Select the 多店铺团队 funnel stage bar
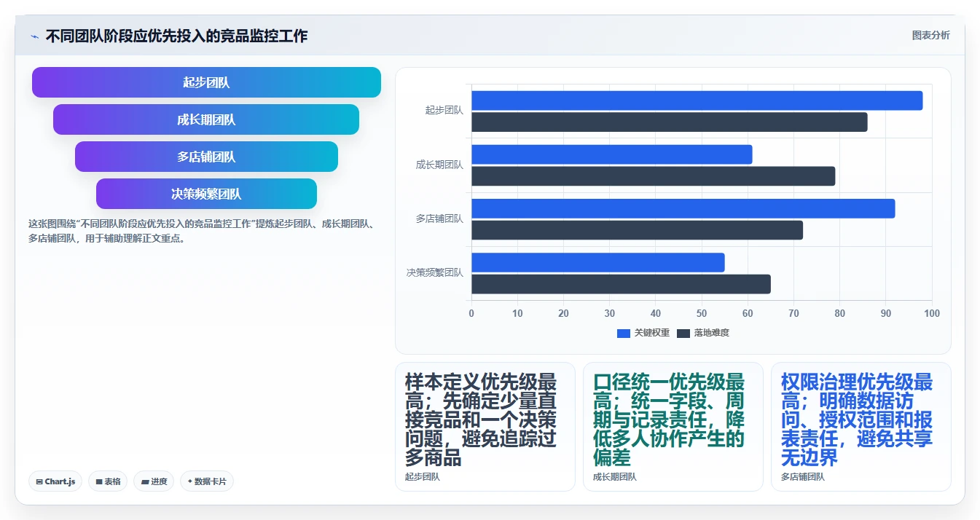Viewport: 980px width, 520px height. click(206, 157)
